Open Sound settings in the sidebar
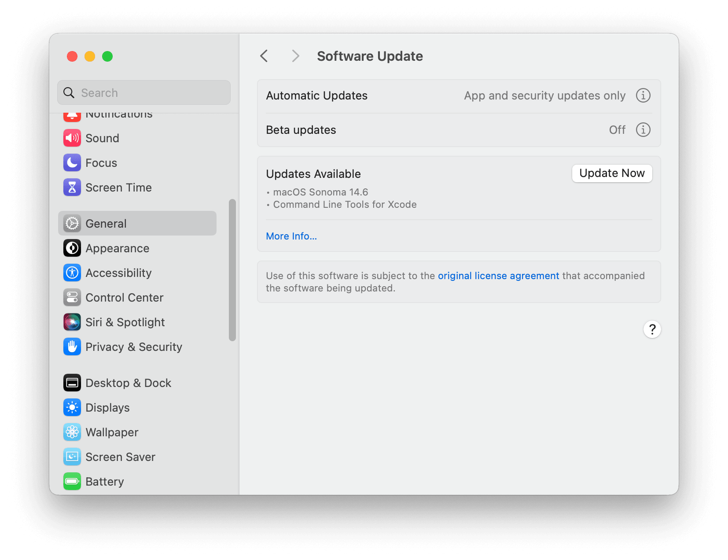This screenshot has width=728, height=560. [102, 138]
